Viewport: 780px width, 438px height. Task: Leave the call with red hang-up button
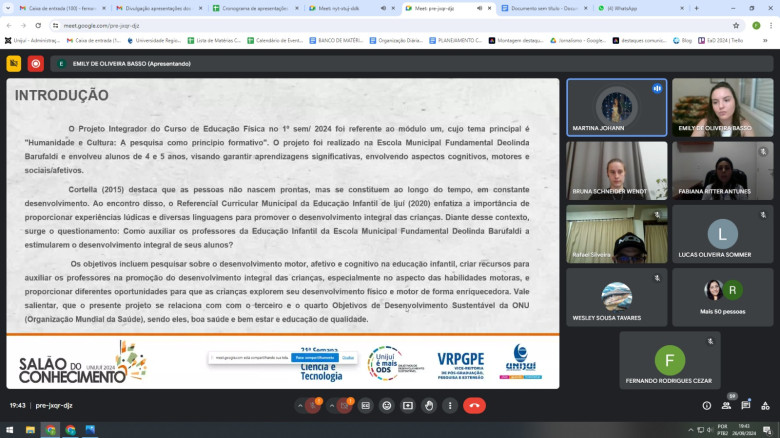(x=474, y=405)
